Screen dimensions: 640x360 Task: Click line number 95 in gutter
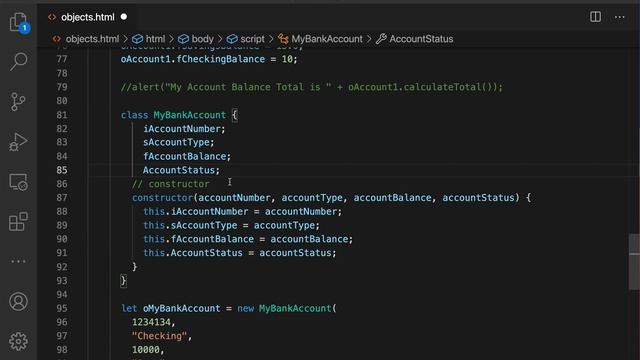point(62,309)
